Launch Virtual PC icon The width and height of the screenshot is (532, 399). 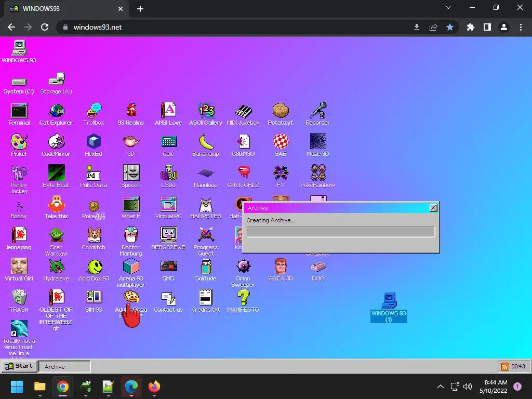(x=168, y=208)
